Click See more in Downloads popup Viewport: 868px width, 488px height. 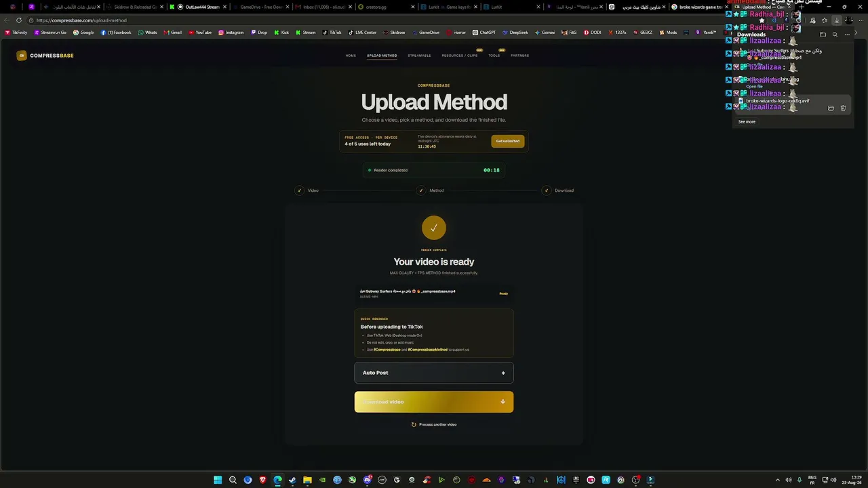(747, 122)
